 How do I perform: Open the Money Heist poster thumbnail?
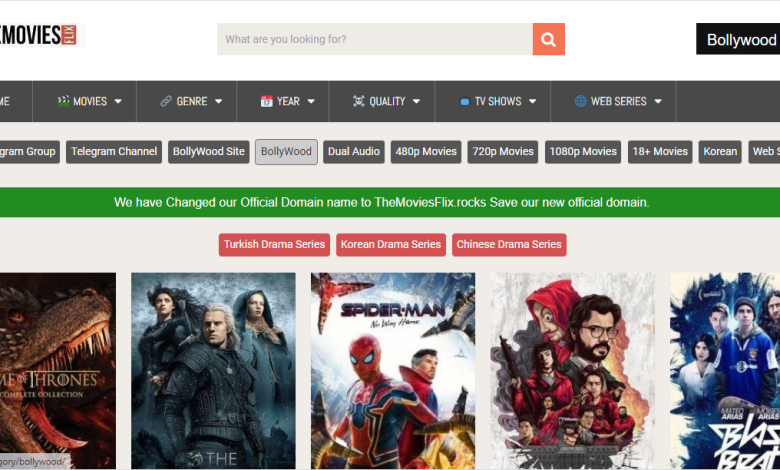573,371
